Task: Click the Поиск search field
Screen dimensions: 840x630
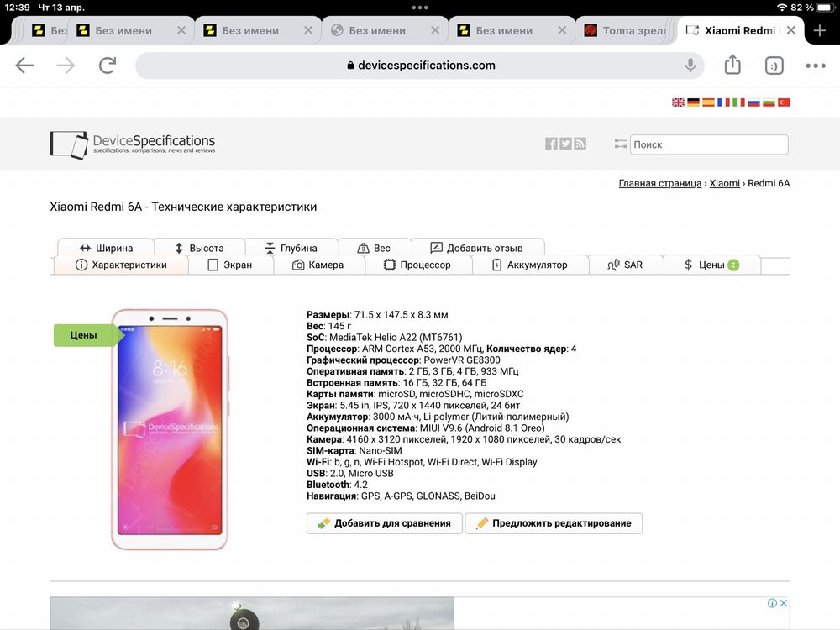Action: pyautogui.click(x=709, y=144)
